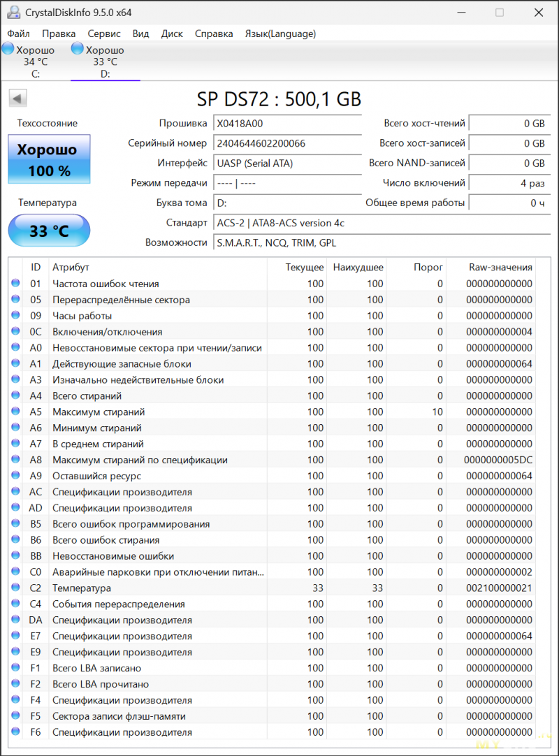Click status icon of attribute F1 row
Screen dimensions: 559x756
15,667
